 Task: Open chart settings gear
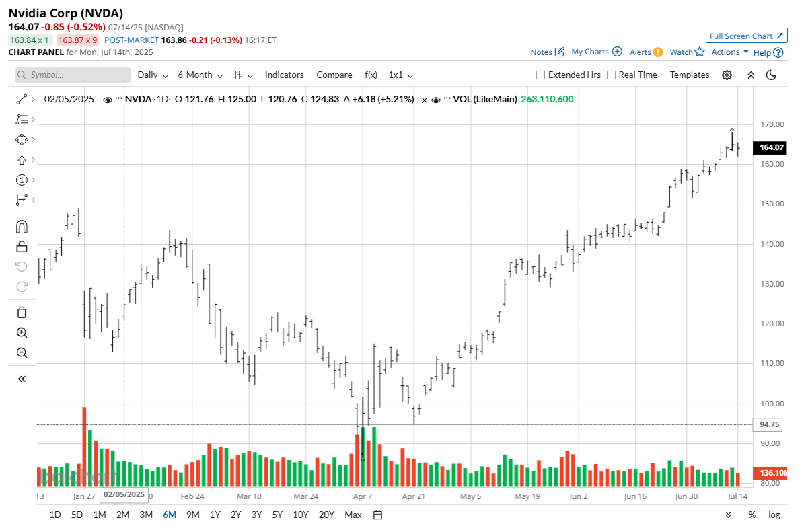coord(727,75)
